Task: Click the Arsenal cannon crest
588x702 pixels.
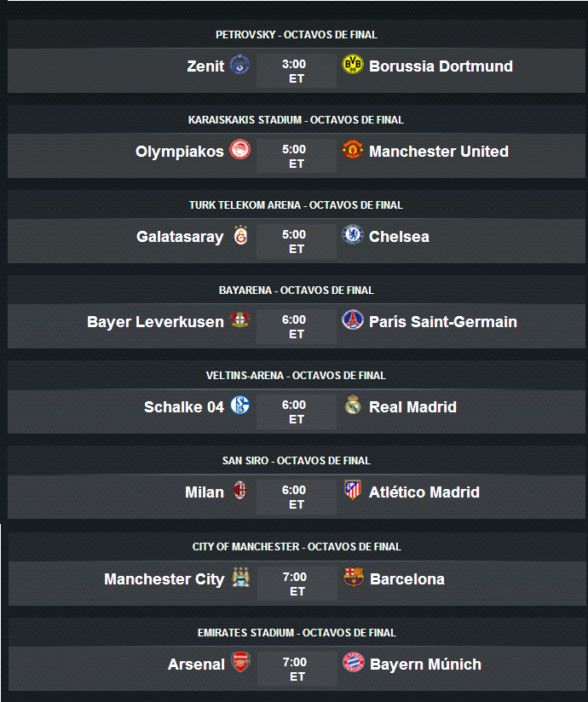Action: tap(240, 662)
